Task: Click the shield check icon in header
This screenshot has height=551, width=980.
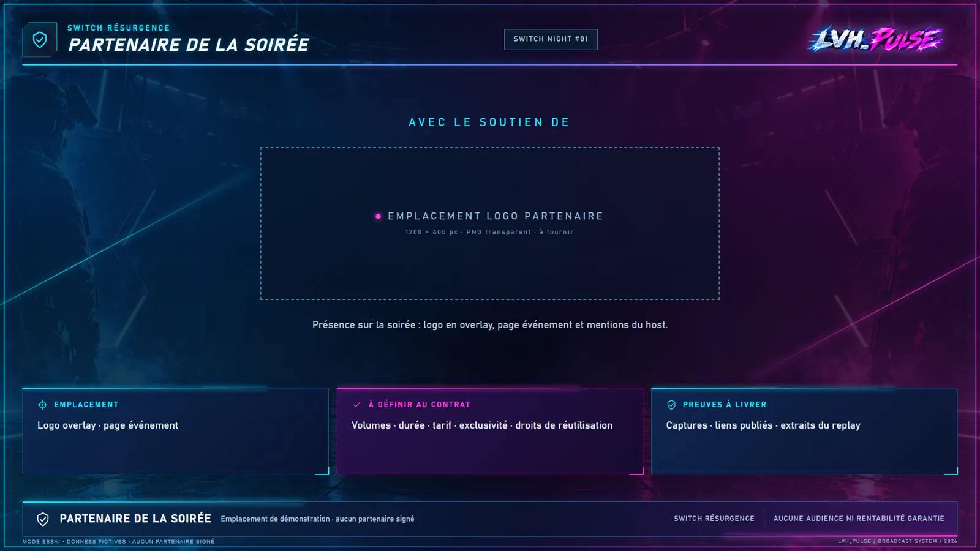Action: point(40,40)
